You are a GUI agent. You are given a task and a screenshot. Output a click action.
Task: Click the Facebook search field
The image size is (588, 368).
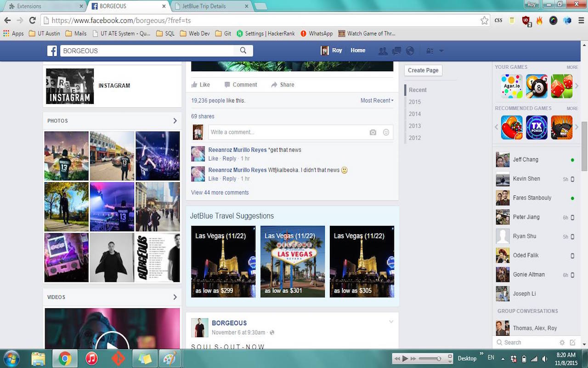[147, 51]
